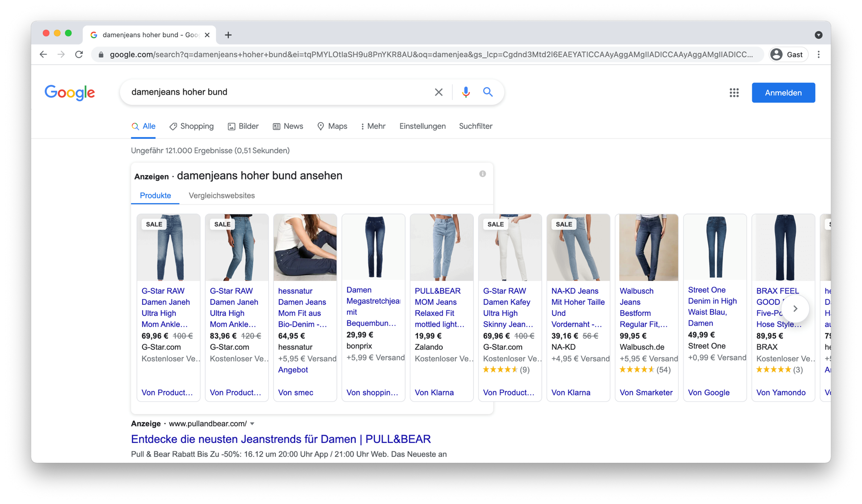
Task: Switch to the News tab
Action: pyautogui.click(x=288, y=126)
